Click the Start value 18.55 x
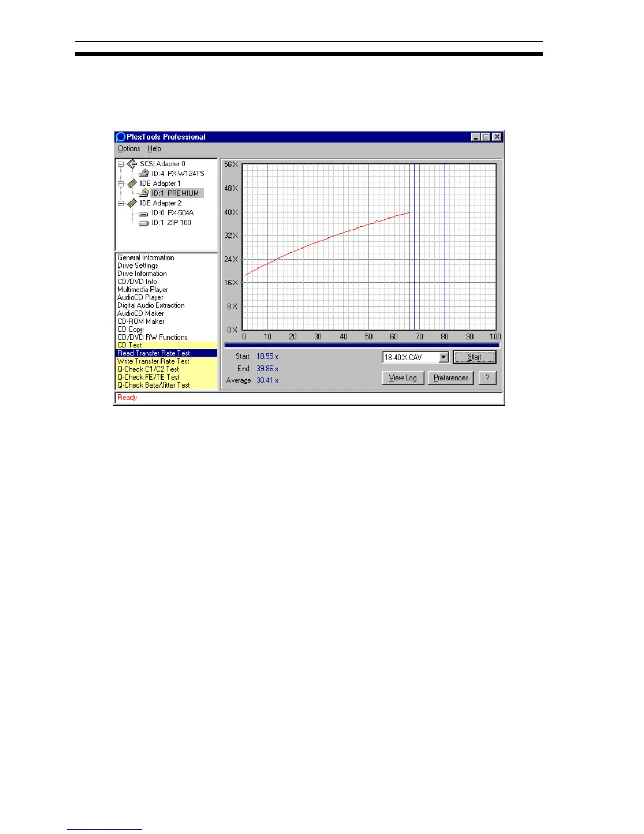 (x=267, y=356)
